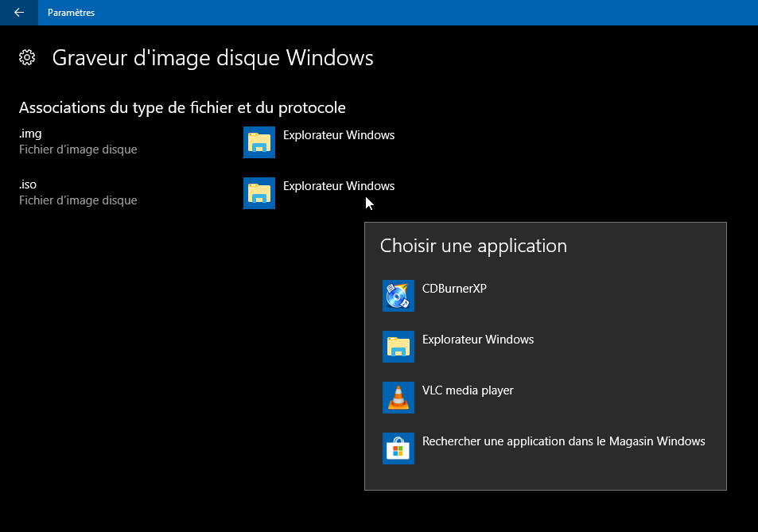Open Rechercher une application dans le Magasin Windows

[x=563, y=441]
